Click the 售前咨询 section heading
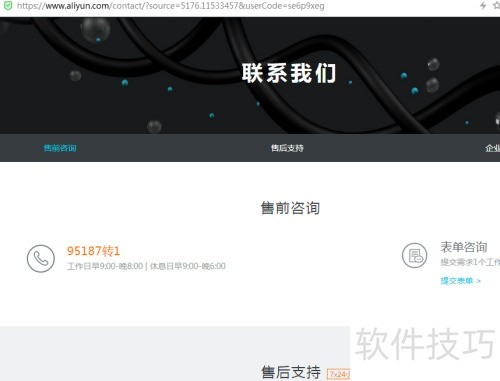This screenshot has width=500, height=381. coord(290,208)
